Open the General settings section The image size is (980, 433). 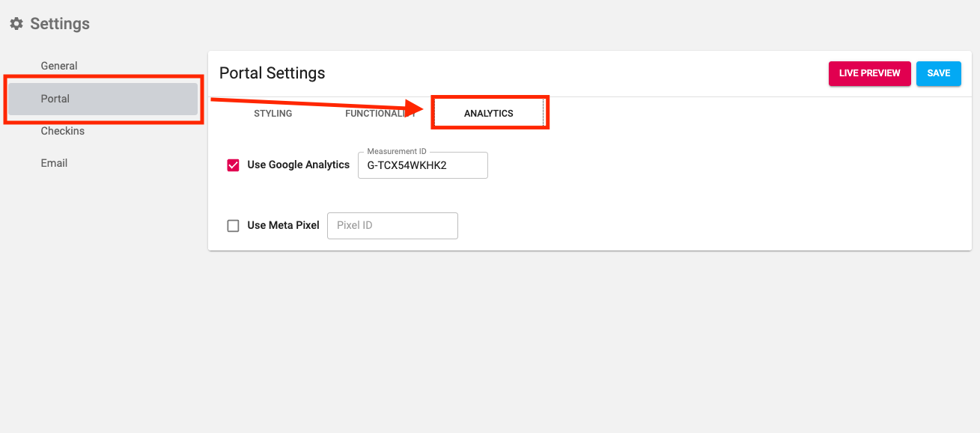click(x=59, y=66)
